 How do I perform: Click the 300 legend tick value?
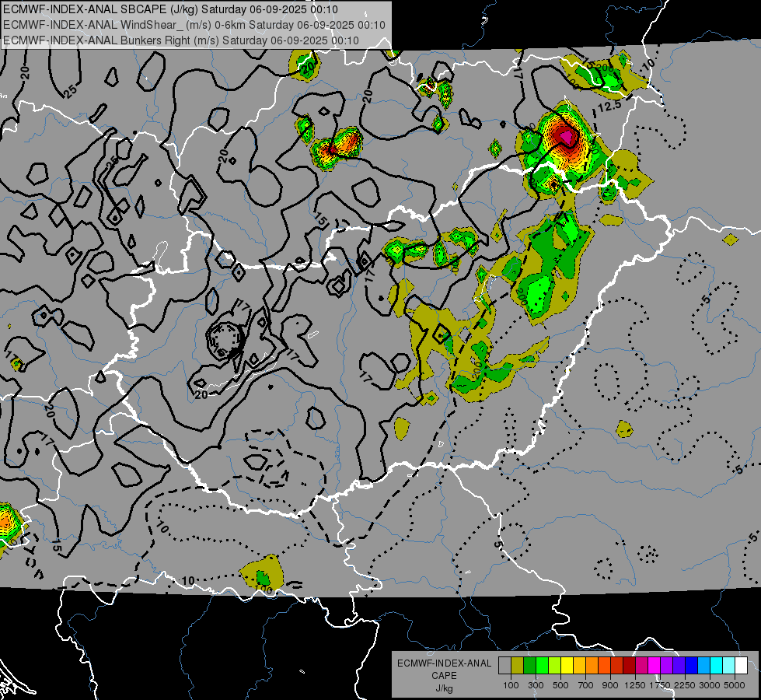(x=536, y=685)
